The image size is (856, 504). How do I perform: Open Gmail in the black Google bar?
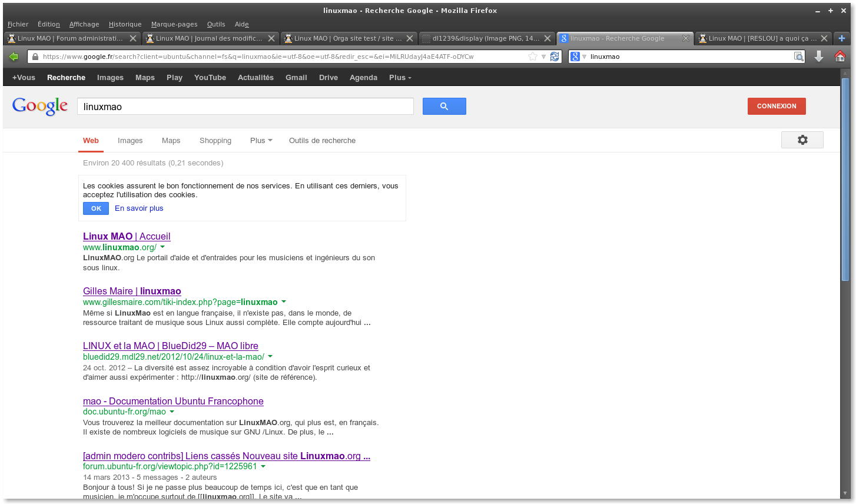pyautogui.click(x=296, y=78)
